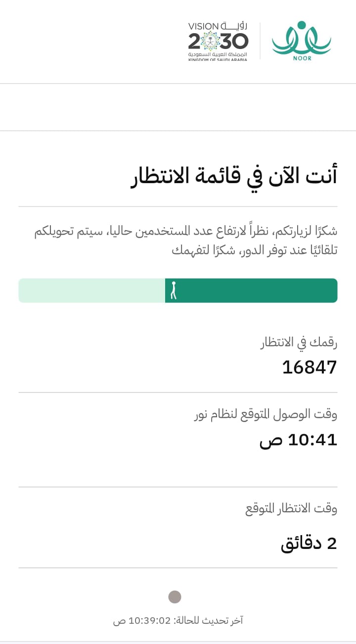Click the light green unfilled part of the progress bar

91,291
